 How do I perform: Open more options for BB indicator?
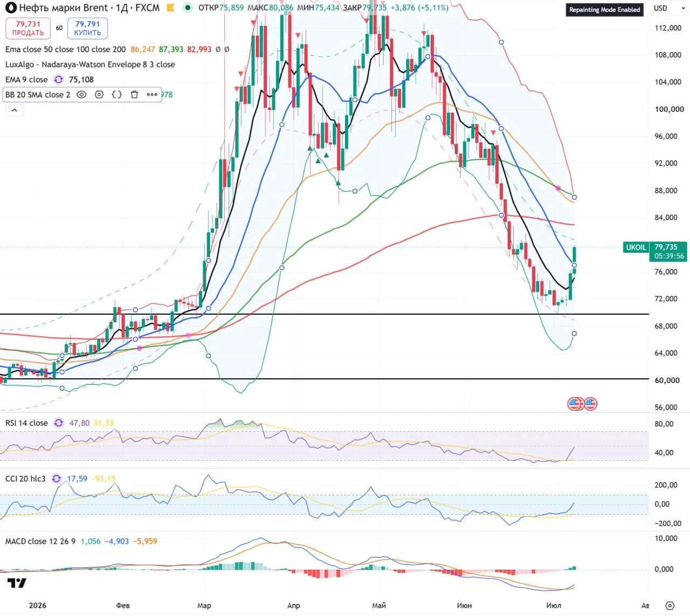pos(152,94)
